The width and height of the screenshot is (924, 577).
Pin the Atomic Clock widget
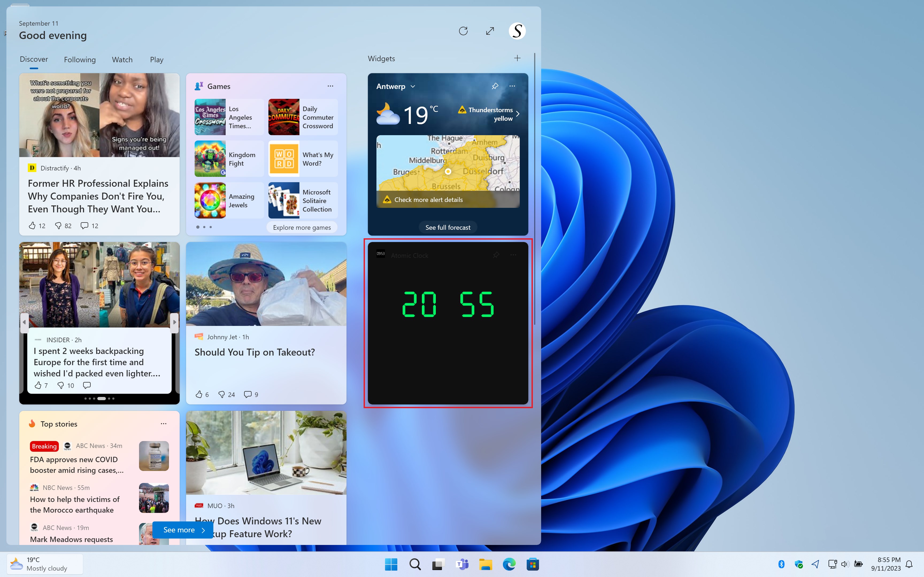pyautogui.click(x=496, y=255)
